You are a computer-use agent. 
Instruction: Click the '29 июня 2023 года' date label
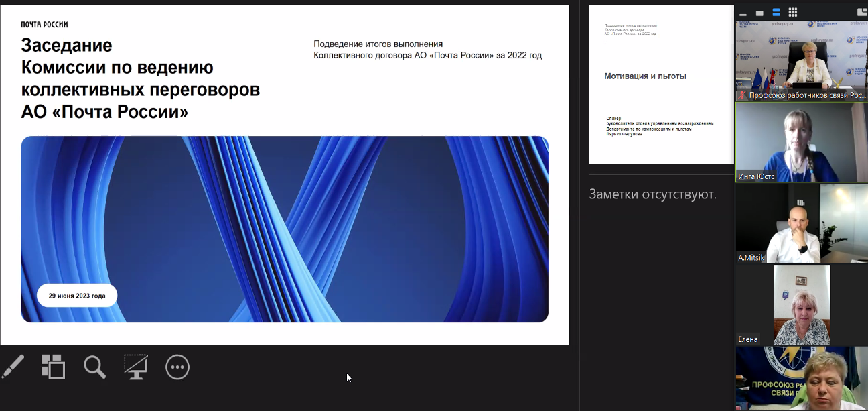pos(77,296)
